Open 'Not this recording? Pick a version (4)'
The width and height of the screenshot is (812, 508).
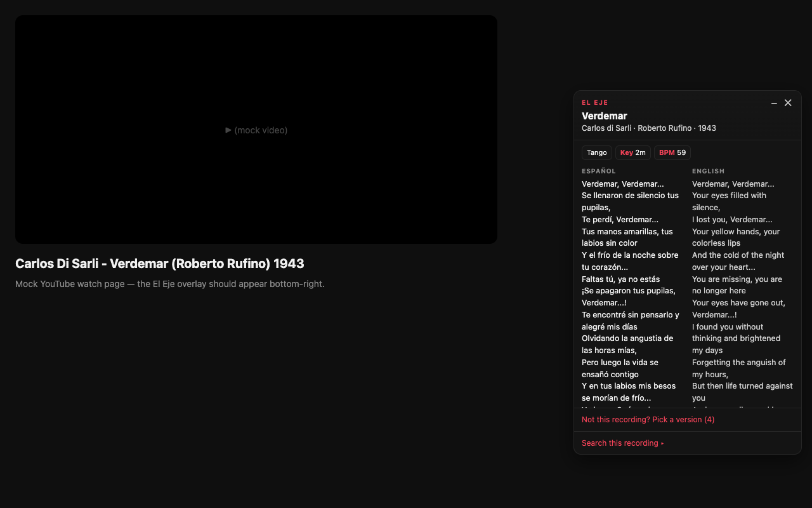[x=648, y=420]
